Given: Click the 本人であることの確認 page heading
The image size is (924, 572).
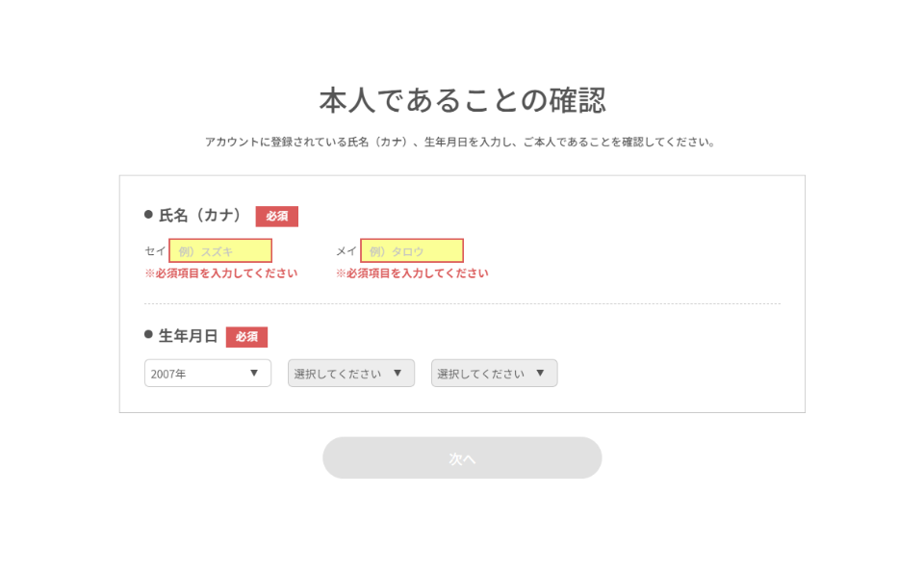Looking at the screenshot, I should (463, 99).
